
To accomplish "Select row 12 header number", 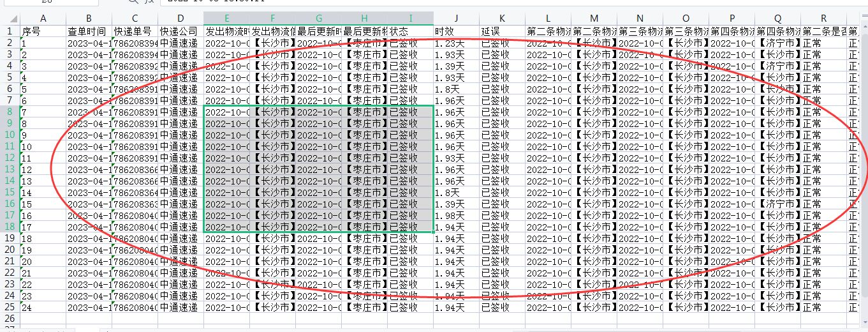I will (10, 158).
